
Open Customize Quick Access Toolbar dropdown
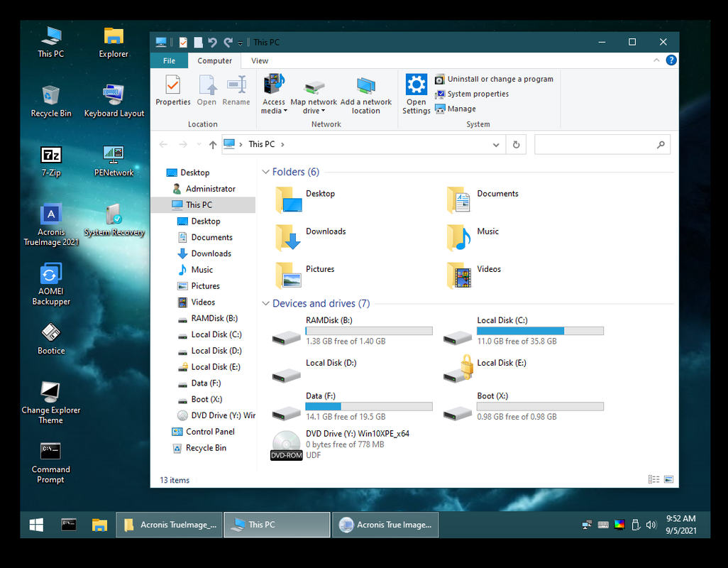240,43
